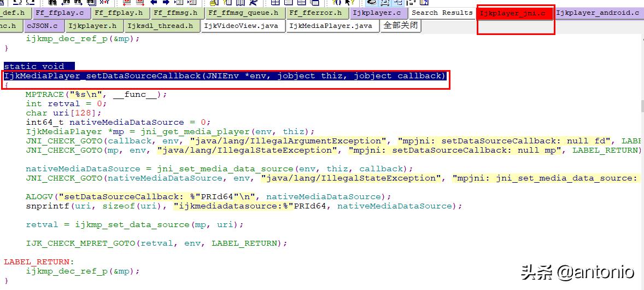This screenshot has height=290, width=644.
Task: Click the last ijkmp_dec_ref_p(&mp) line
Action: click(83, 271)
